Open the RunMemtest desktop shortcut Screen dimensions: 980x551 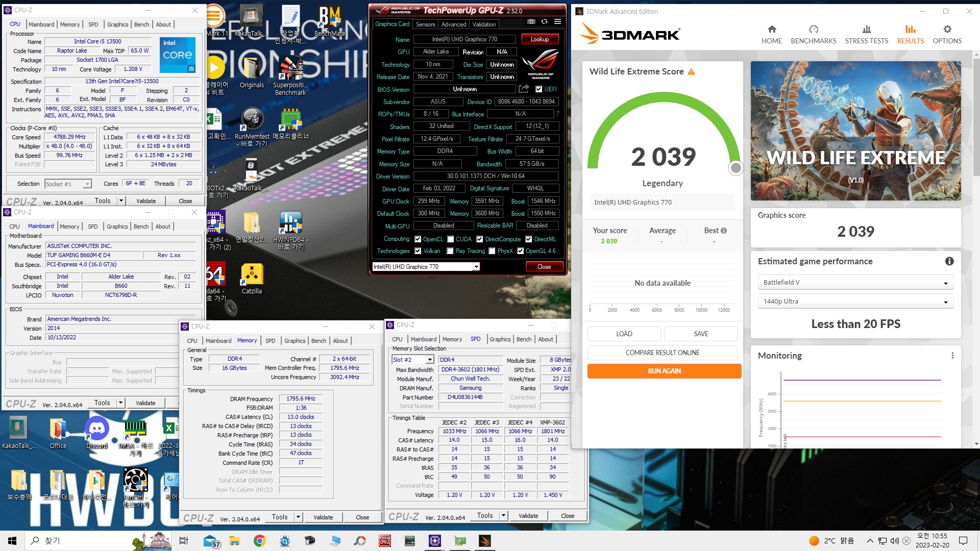click(x=252, y=128)
